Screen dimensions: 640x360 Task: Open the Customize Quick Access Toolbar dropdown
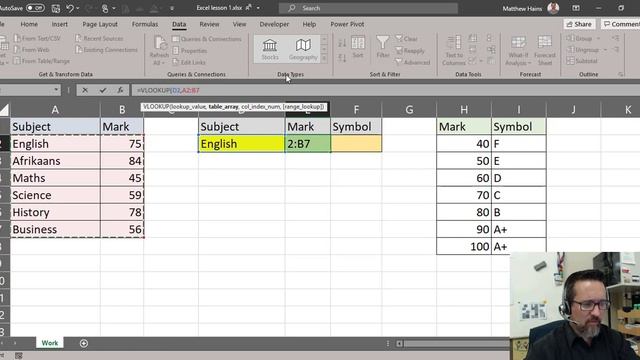pos(172,8)
